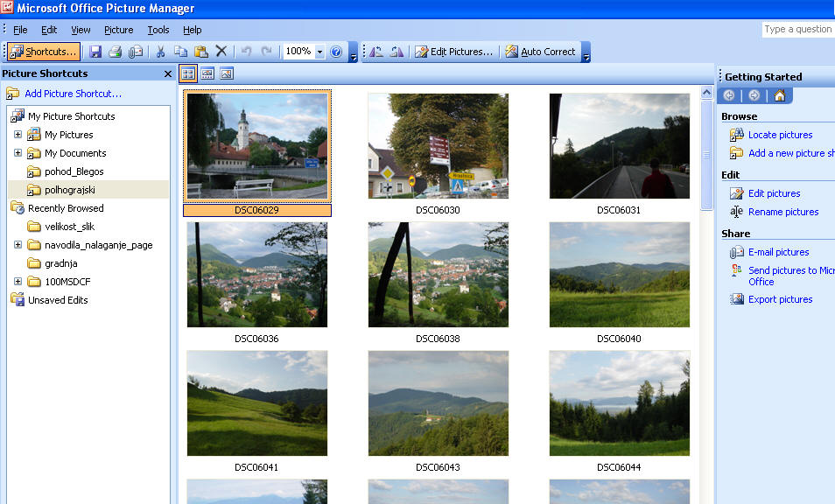Click Add Picture Shortcut link
The width and height of the screenshot is (835, 504).
coord(73,94)
